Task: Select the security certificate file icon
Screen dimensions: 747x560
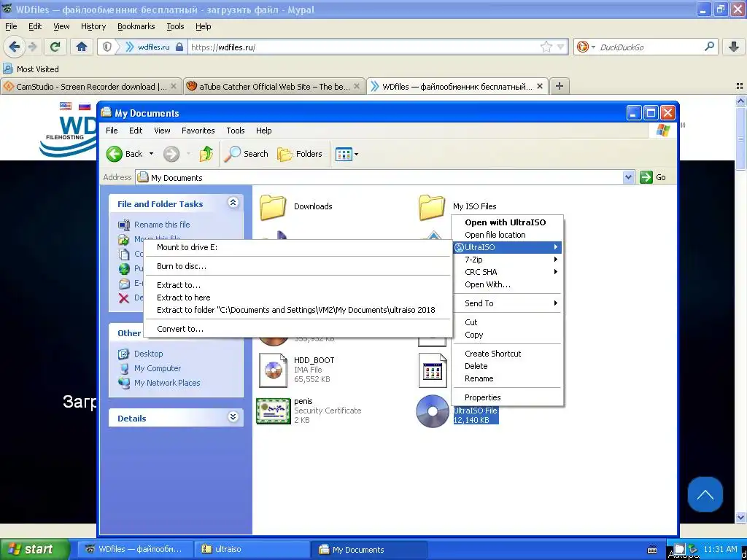Action: tap(274, 411)
